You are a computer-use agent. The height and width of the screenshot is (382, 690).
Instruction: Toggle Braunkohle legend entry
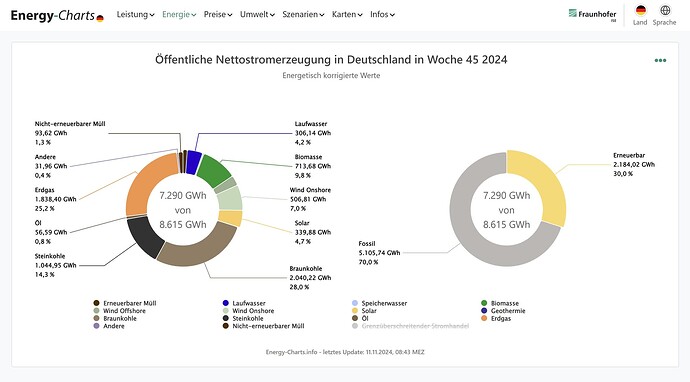tap(115, 318)
